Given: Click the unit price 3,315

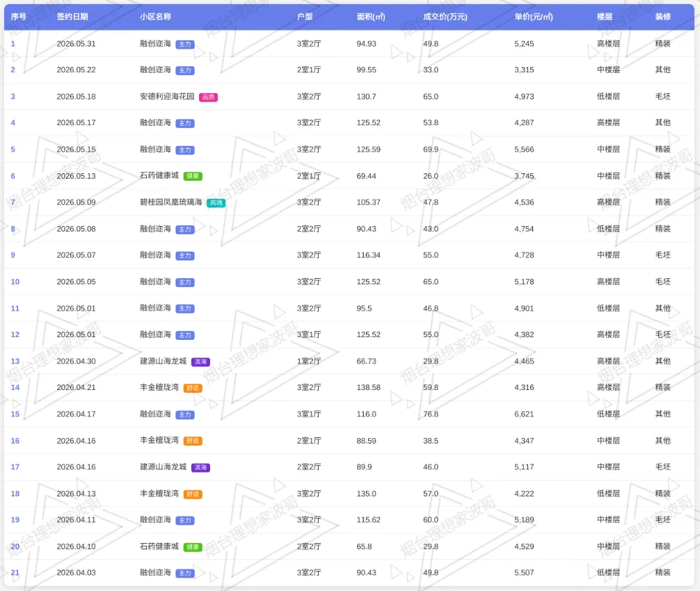Looking at the screenshot, I should click(524, 70).
